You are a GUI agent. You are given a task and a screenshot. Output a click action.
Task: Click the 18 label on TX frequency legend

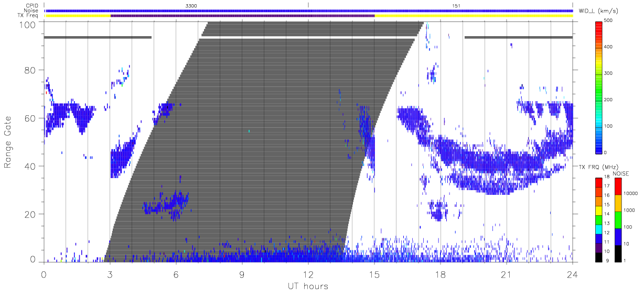click(607, 177)
